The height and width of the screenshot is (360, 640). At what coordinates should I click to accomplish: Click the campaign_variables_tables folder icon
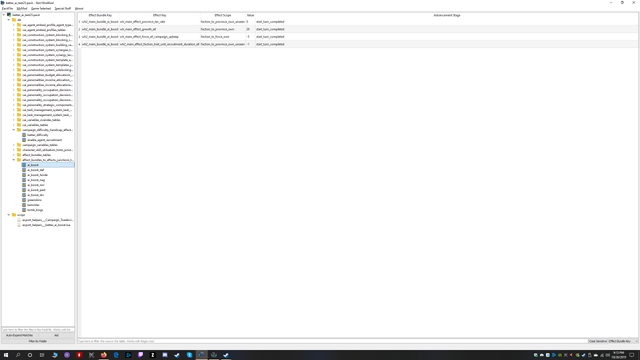point(19,145)
